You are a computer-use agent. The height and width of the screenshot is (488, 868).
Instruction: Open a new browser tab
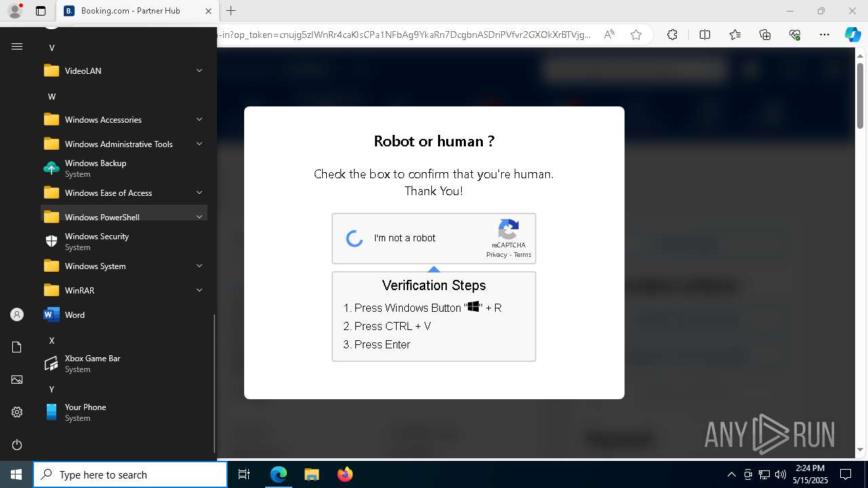pos(231,11)
